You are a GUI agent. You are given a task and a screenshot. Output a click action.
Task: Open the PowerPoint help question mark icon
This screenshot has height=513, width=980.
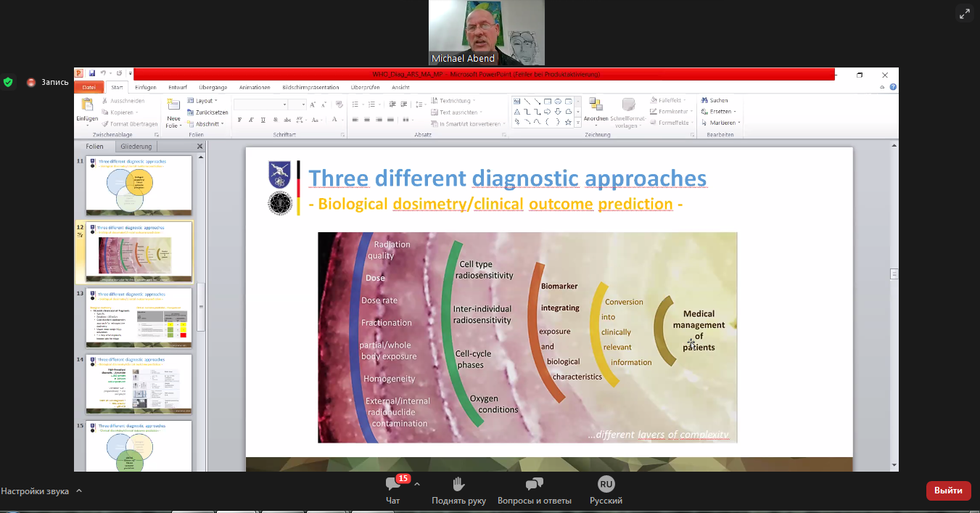tap(893, 87)
